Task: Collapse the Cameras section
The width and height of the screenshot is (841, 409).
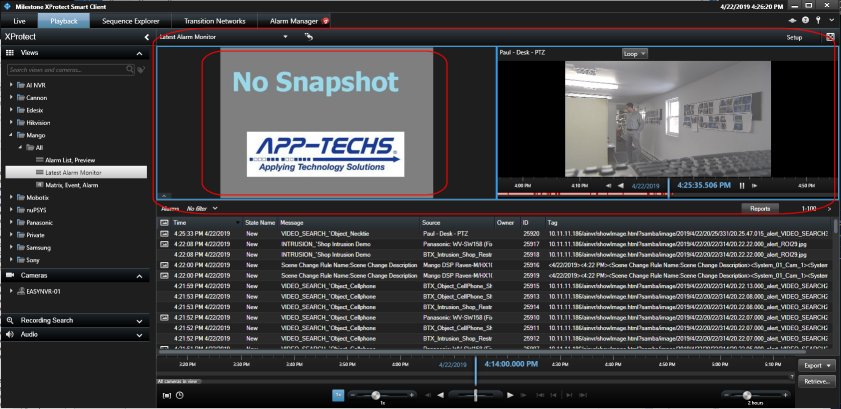Action: tap(139, 276)
